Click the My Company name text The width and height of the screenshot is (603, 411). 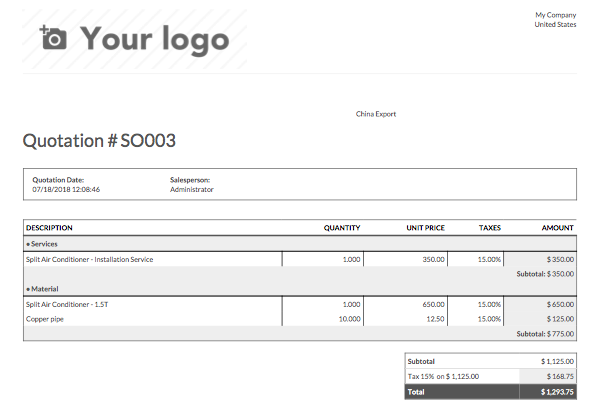click(x=556, y=15)
